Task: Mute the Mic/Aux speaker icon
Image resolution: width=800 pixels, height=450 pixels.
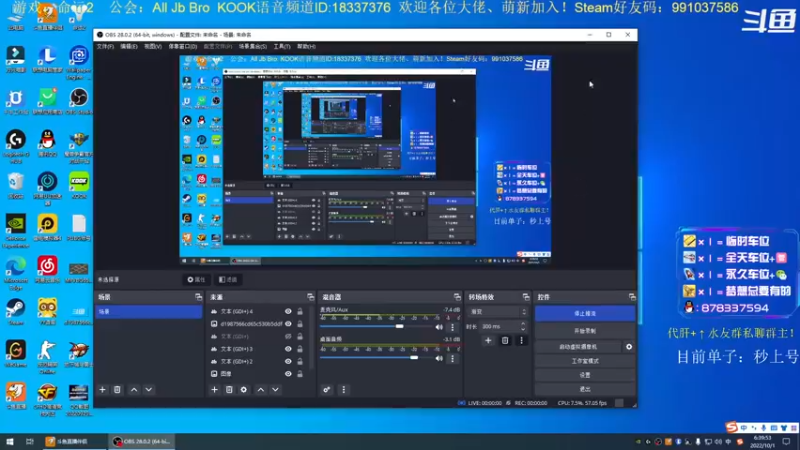Action: tap(439, 327)
